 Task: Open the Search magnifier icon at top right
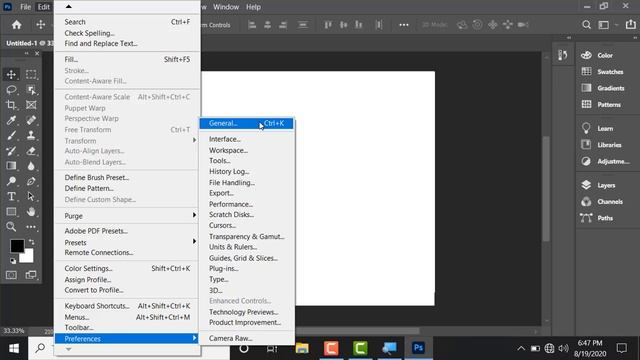586,25
